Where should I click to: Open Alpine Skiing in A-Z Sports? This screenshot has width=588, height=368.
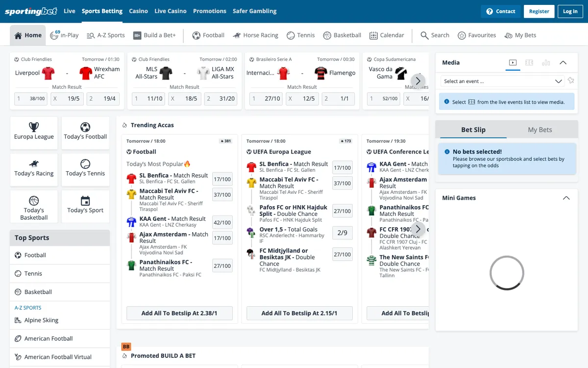[x=60, y=320]
